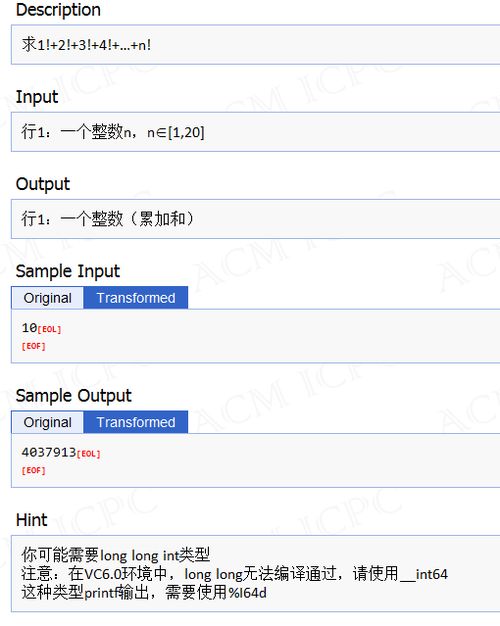Click the problem text 求1!+2!+3!+4!+...+n!
This screenshot has height=626, width=500.
[86, 44]
